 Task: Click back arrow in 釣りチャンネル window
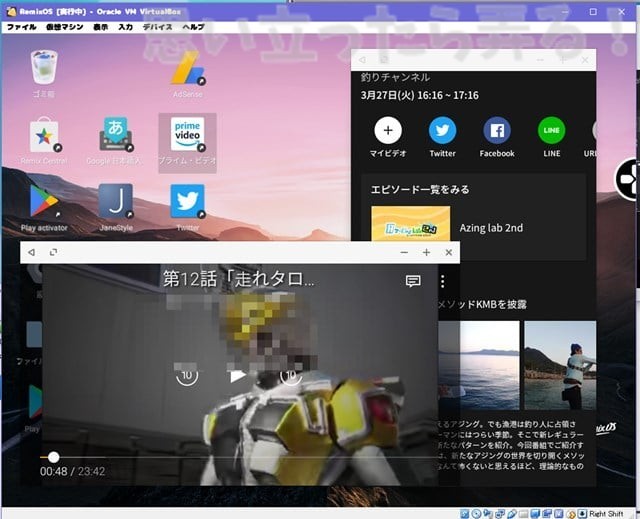[x=362, y=60]
